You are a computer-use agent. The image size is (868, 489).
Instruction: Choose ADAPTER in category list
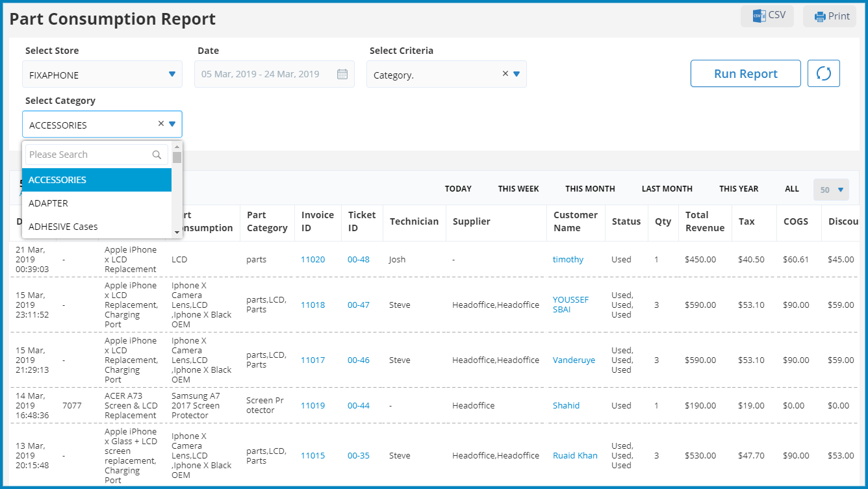coord(97,203)
